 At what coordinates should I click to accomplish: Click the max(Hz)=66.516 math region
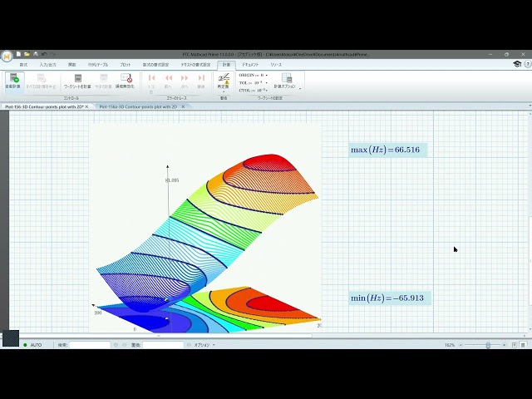coord(388,150)
